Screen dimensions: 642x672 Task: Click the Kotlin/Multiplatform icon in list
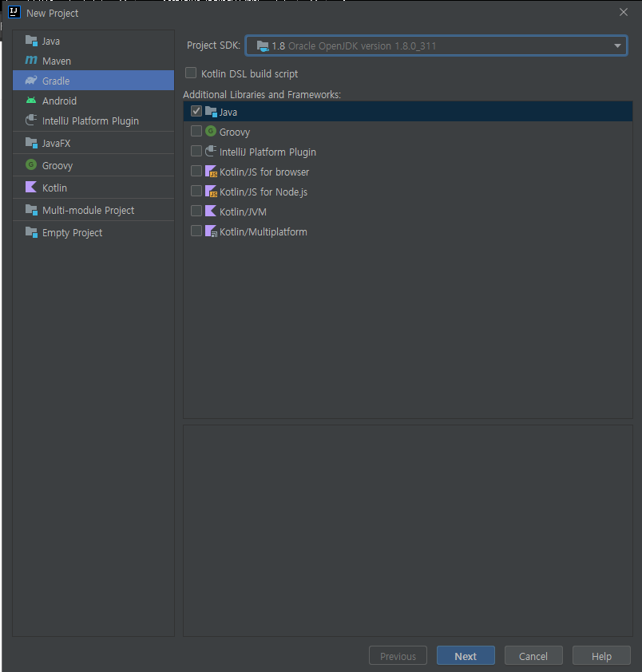(x=211, y=231)
